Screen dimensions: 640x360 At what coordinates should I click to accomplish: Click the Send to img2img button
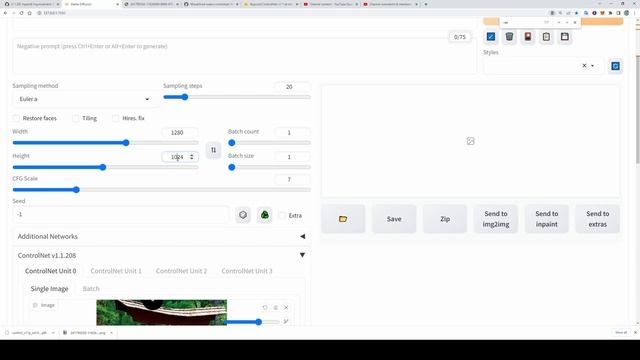tap(496, 219)
